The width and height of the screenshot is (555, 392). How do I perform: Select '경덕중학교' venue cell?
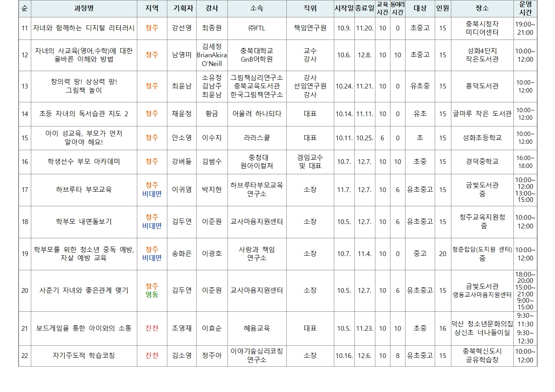(482, 162)
